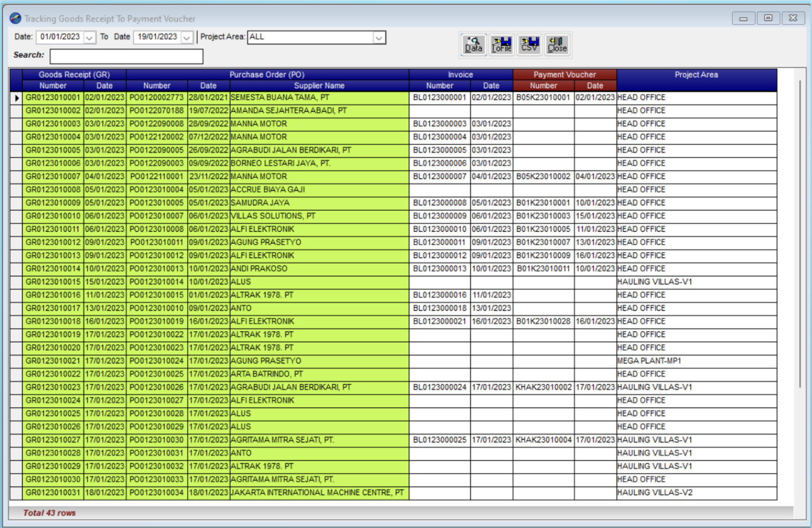
Task: Select payment voucher B05K23010001
Action: (x=544, y=97)
